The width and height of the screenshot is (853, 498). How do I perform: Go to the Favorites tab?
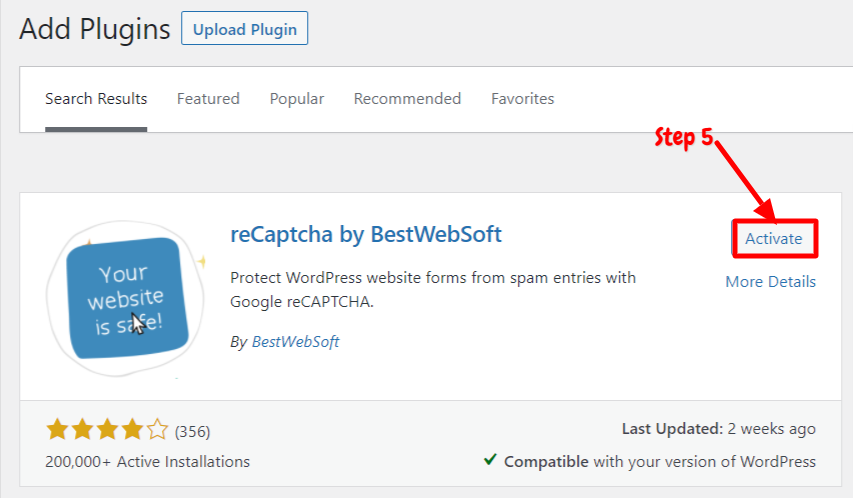523,99
